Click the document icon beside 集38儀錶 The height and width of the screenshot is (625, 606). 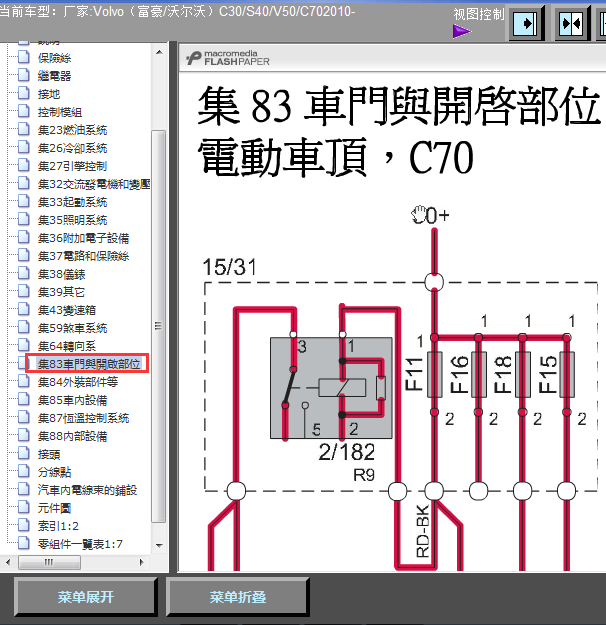click(24, 273)
